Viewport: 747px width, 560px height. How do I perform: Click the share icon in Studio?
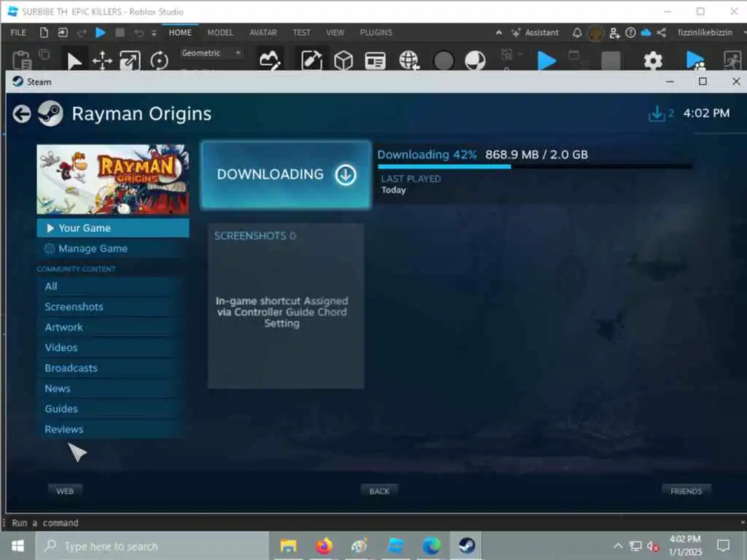[x=661, y=32]
